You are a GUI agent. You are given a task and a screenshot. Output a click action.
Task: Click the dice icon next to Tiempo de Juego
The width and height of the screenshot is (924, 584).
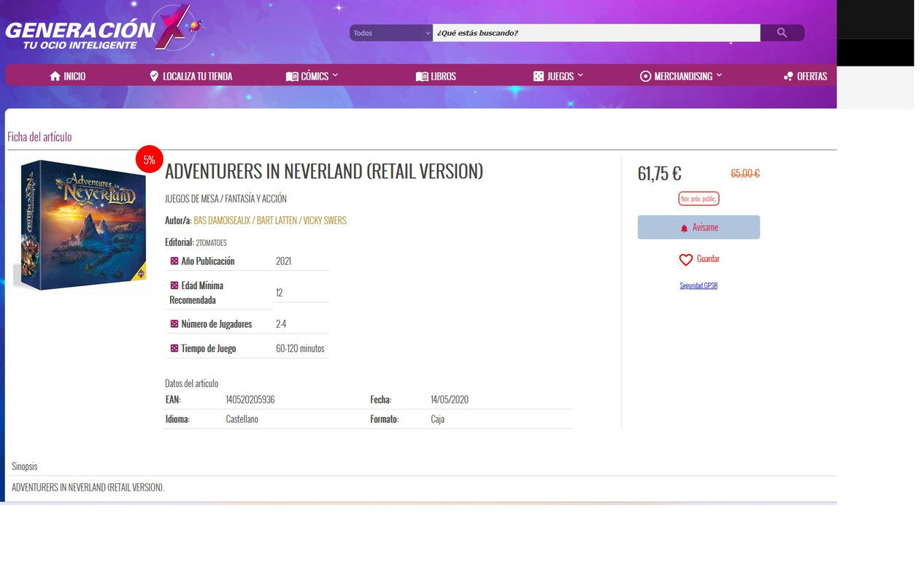pyautogui.click(x=174, y=348)
